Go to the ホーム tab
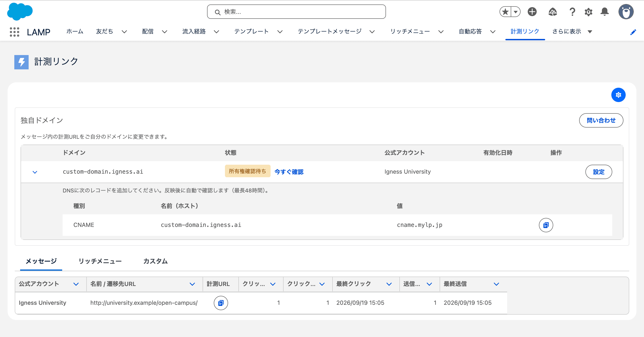 (x=75, y=32)
